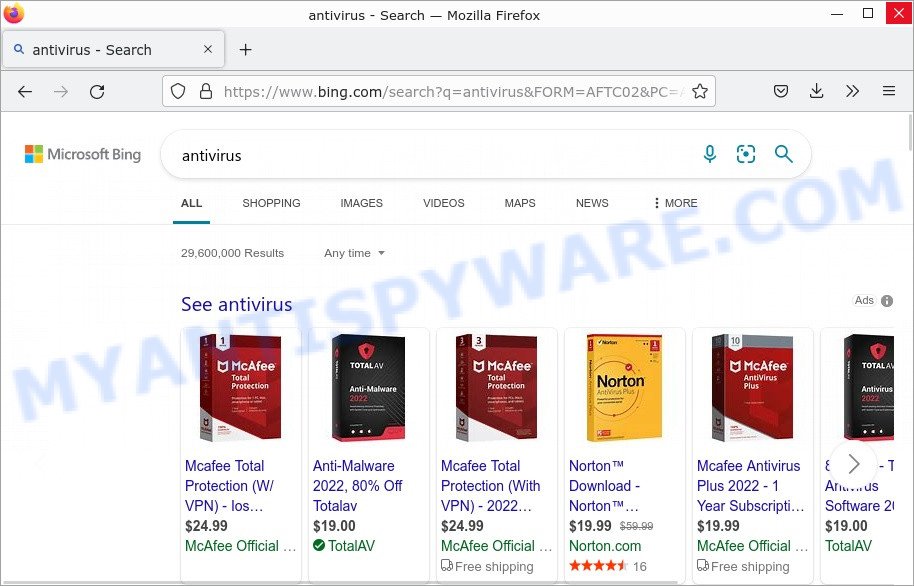
Task: Close the antivirus - Search tab
Action: [208, 50]
